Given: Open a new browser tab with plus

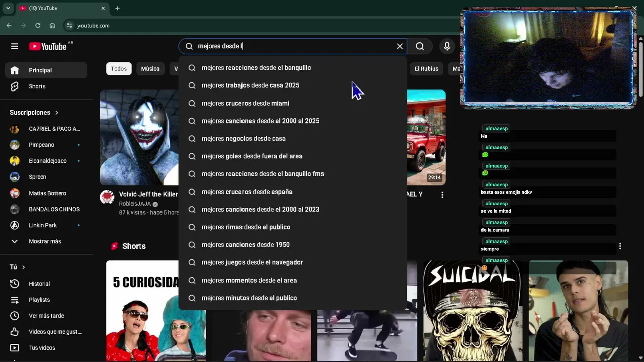Looking at the screenshot, I should (x=117, y=8).
